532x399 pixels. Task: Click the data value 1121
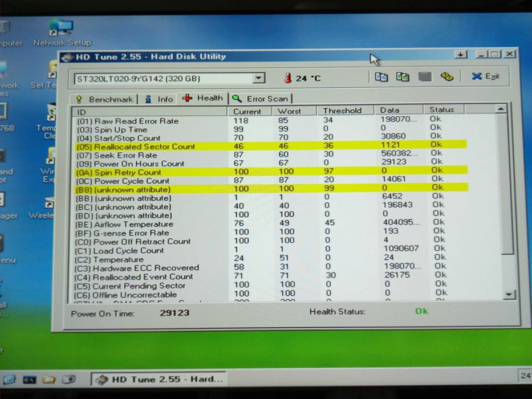pos(391,145)
